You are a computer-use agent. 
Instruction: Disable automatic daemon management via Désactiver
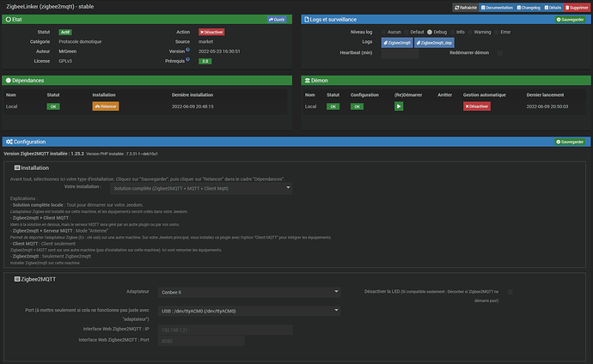(x=477, y=106)
